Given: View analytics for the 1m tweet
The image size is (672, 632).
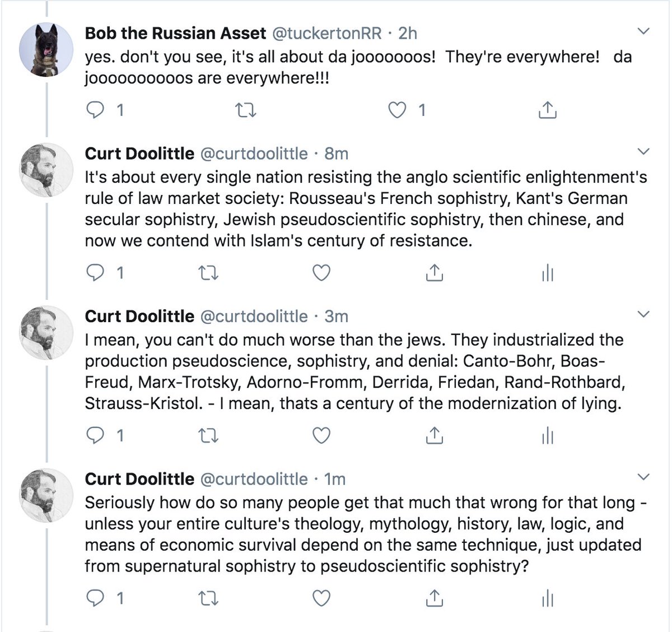Looking at the screenshot, I should [547, 598].
